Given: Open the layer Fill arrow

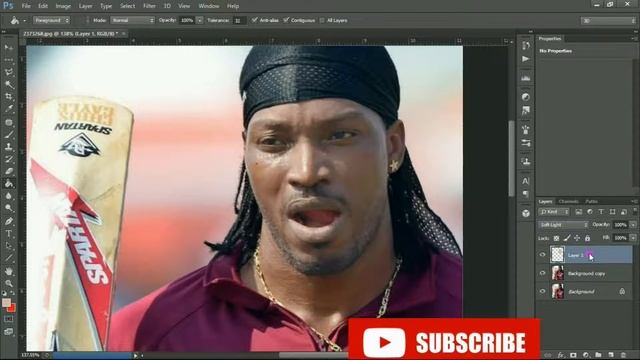Looking at the screenshot, I should pyautogui.click(x=633, y=238).
